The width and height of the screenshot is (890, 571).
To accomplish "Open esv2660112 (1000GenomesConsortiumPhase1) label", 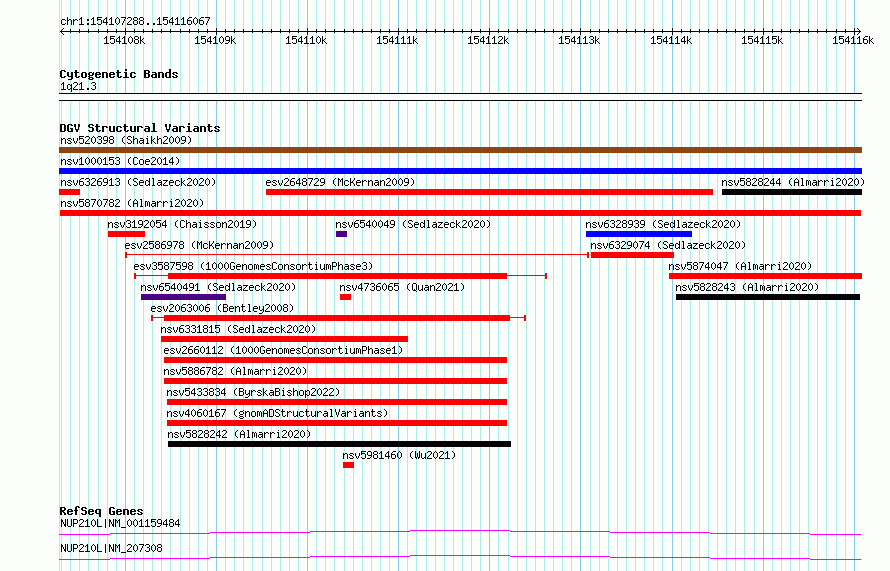I will (283, 350).
